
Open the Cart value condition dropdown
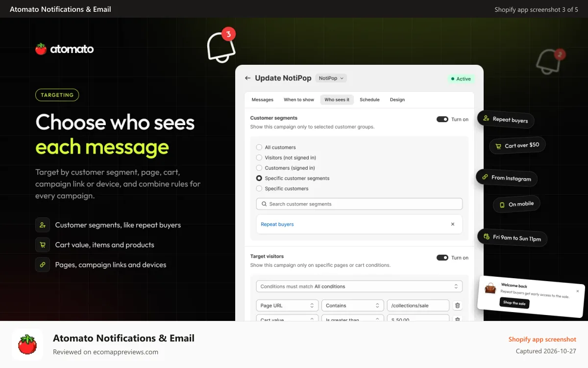point(287,318)
